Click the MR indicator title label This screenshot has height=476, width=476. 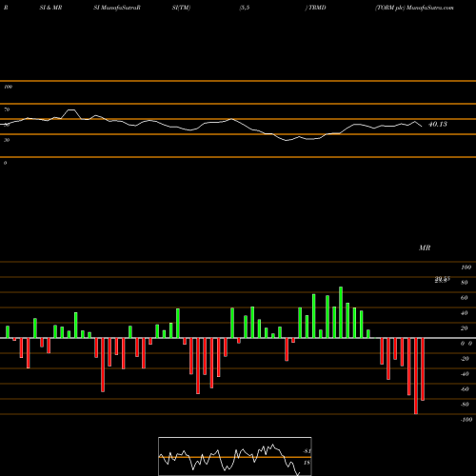[425, 248]
